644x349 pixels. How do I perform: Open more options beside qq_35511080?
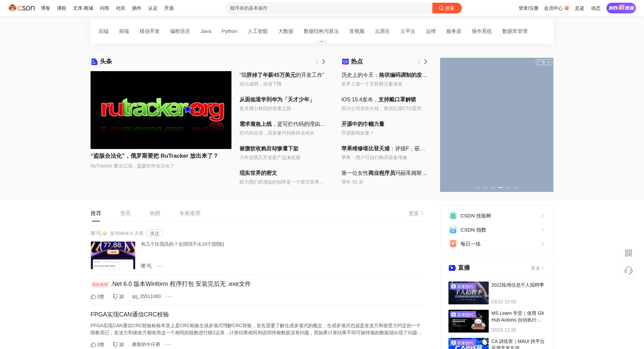pyautogui.click(x=169, y=297)
